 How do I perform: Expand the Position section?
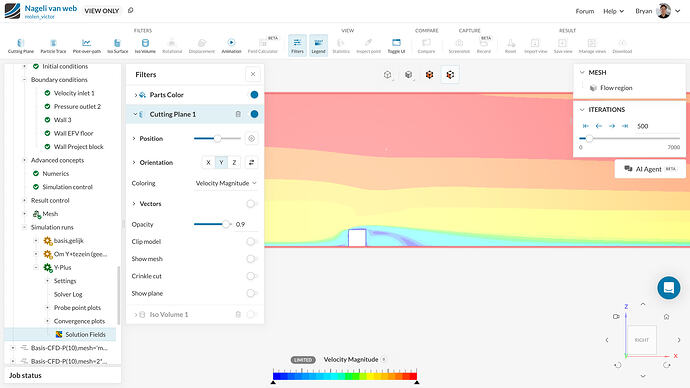pyautogui.click(x=134, y=139)
